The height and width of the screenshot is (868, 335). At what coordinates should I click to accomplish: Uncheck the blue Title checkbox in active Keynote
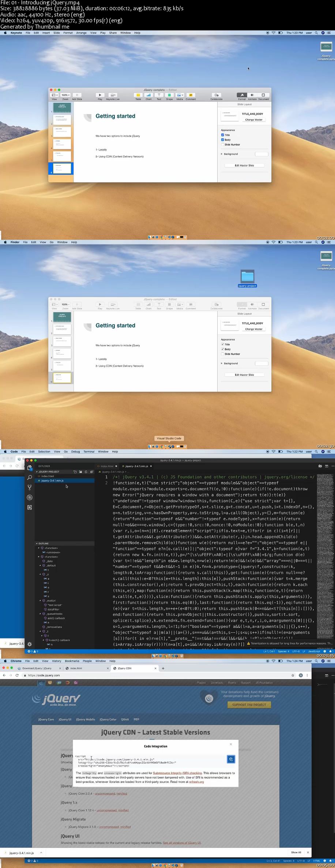[x=222, y=135]
